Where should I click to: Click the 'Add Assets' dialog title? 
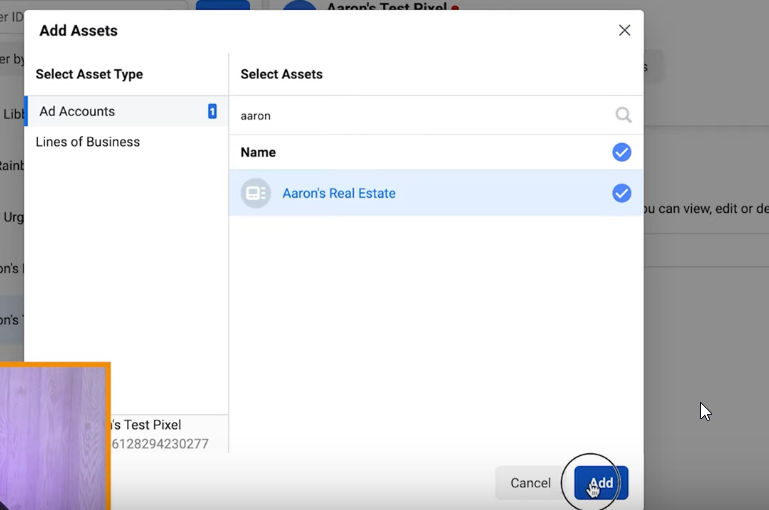78,30
